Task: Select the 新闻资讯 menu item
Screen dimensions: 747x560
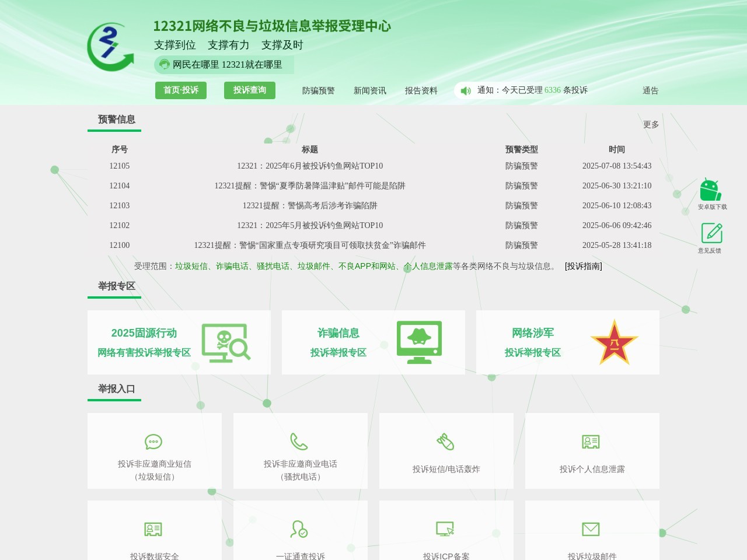Action: coord(369,90)
